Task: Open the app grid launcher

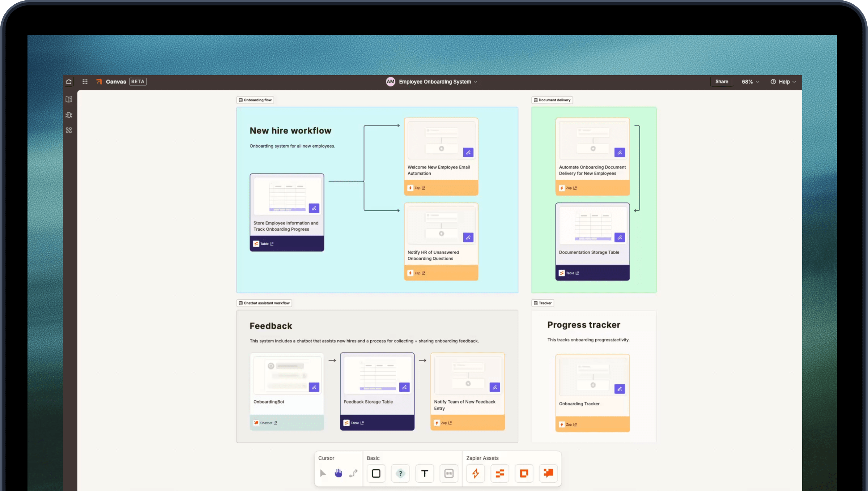Action: point(85,81)
